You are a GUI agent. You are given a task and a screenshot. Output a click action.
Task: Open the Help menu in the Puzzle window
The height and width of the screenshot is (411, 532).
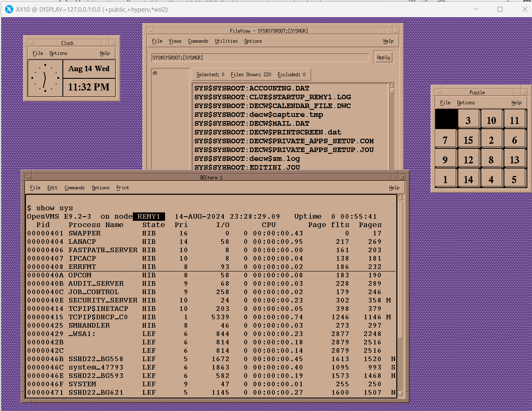517,102
